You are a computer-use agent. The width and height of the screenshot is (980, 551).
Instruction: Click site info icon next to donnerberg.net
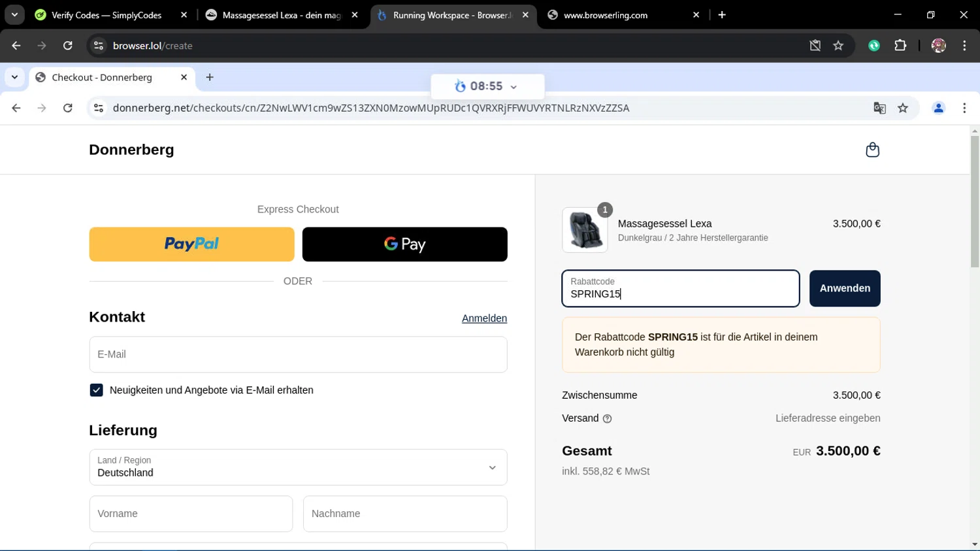pyautogui.click(x=99, y=108)
